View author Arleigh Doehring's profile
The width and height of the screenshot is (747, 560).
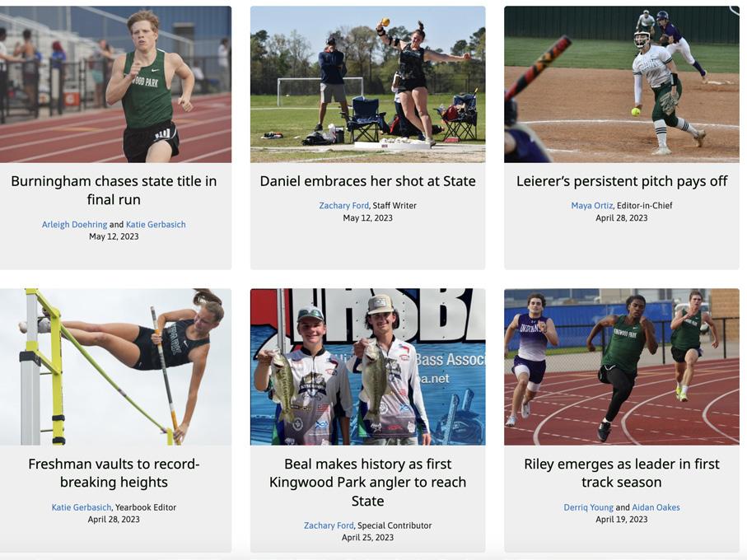pyautogui.click(x=74, y=224)
